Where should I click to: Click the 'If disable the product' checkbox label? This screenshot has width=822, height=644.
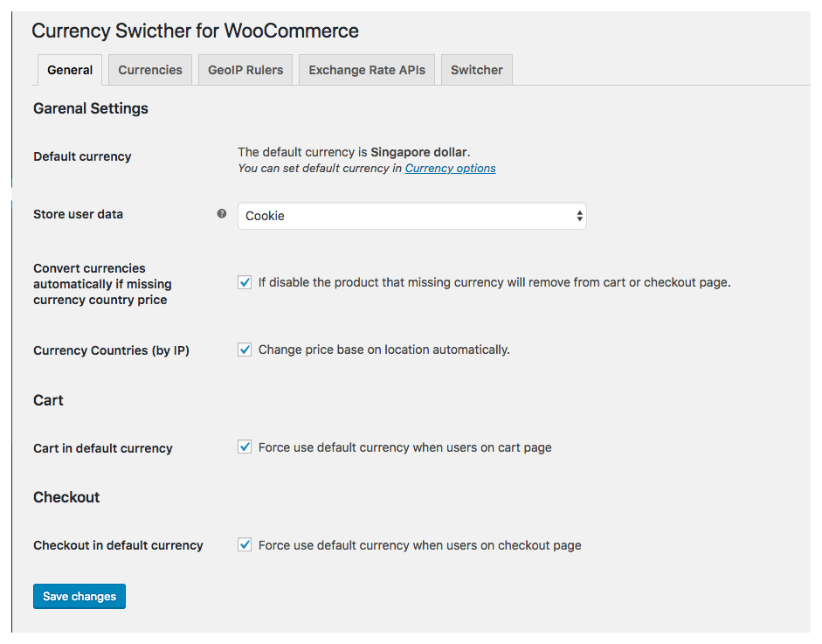[494, 282]
